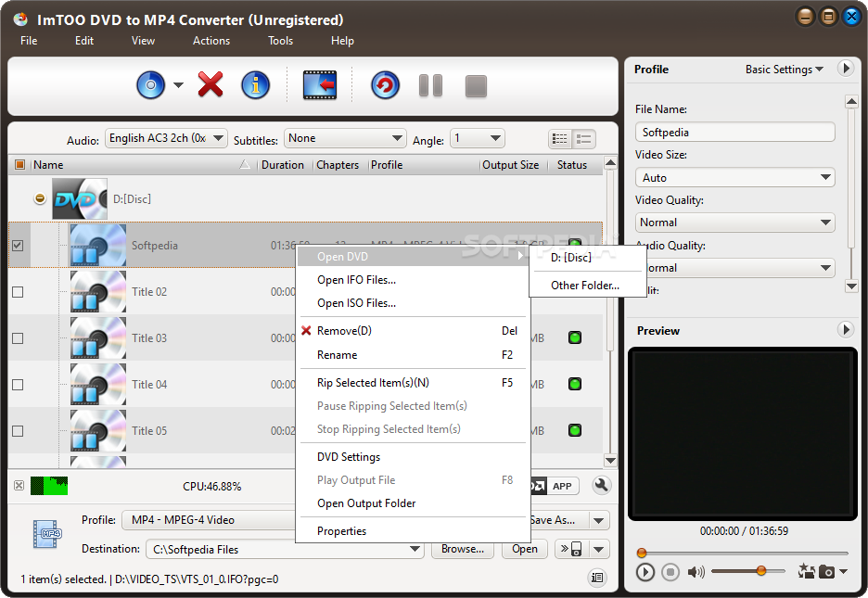Click the preview volume slider handle
The height and width of the screenshot is (598, 868).
pos(761,570)
